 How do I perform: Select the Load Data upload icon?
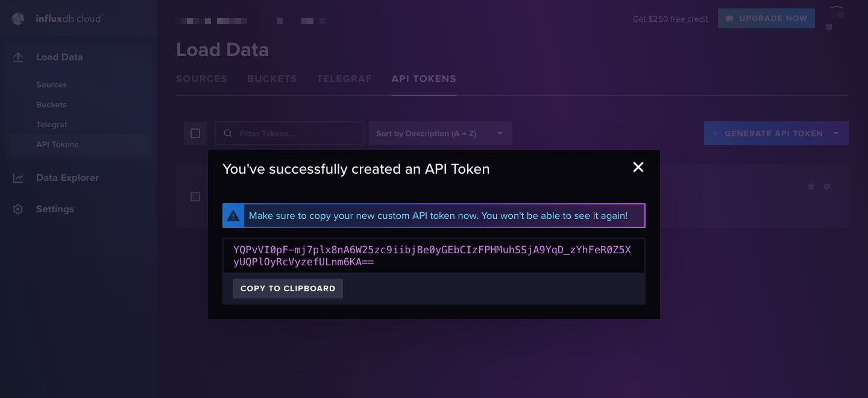point(17,57)
